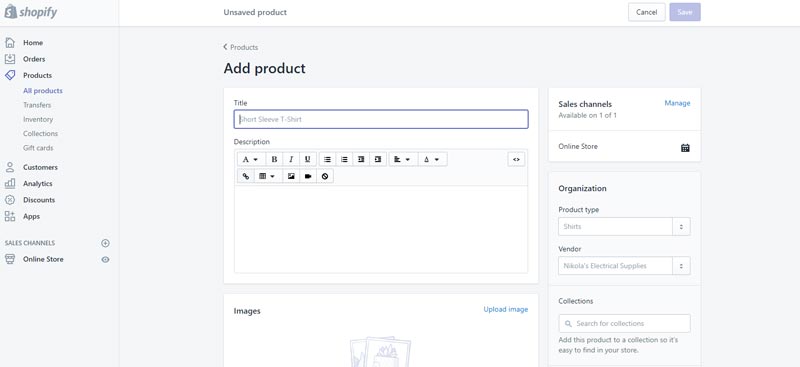Open Inventory submenu item
Image resolution: width=800 pixels, height=367 pixels.
click(x=38, y=119)
